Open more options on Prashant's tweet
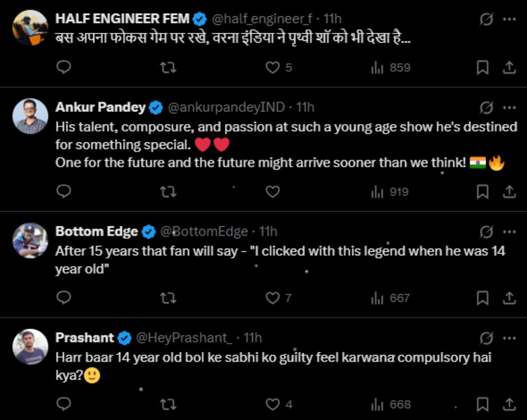This screenshot has height=420, width=527. [x=509, y=338]
